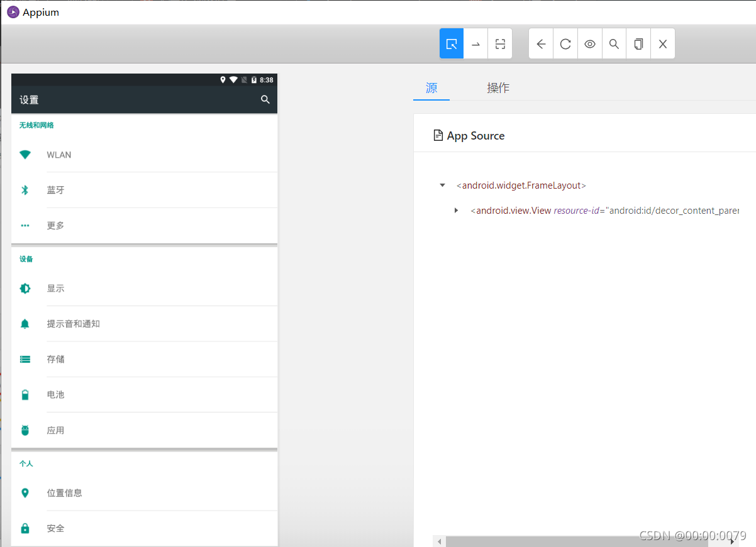Tap the three-dots 更多 icon
Image resolution: width=756 pixels, height=547 pixels.
coord(25,225)
